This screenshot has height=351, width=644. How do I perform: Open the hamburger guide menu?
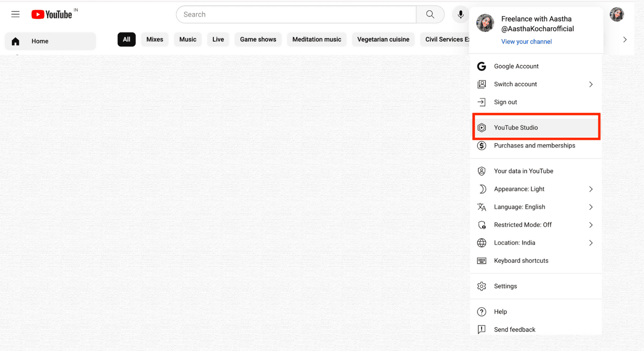(x=15, y=14)
